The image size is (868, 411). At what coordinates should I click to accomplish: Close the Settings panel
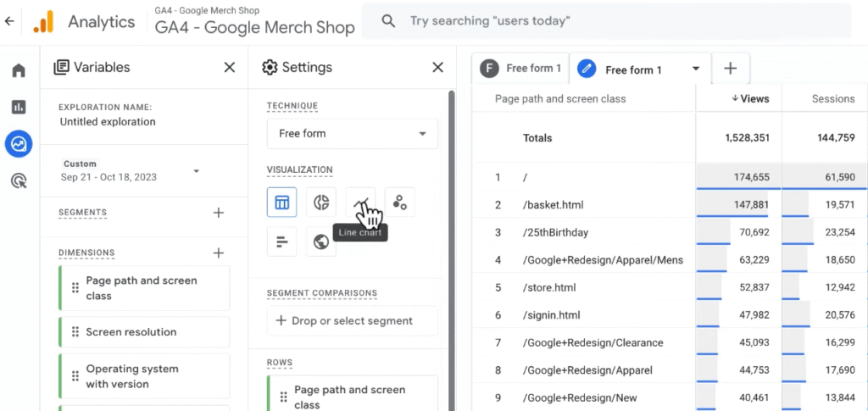[x=438, y=68]
